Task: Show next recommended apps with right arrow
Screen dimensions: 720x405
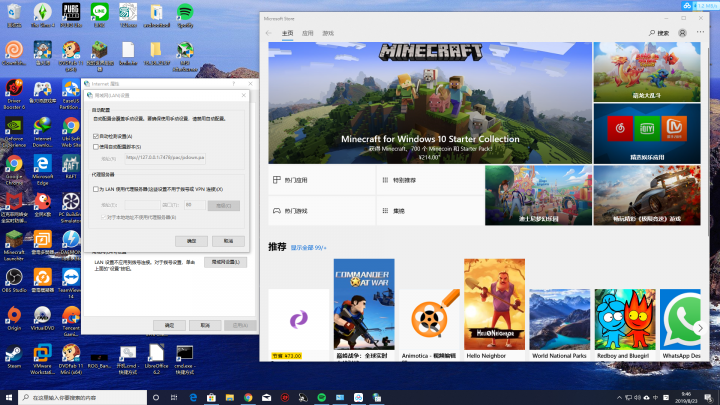Action: (700, 327)
